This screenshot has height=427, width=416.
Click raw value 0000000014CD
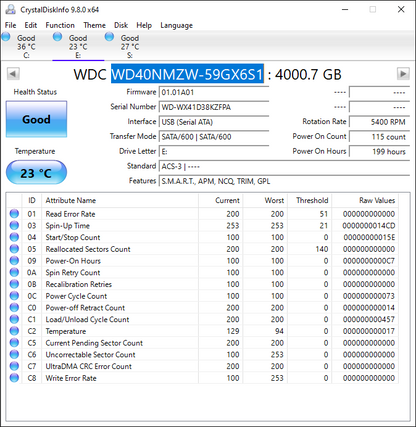click(x=369, y=226)
